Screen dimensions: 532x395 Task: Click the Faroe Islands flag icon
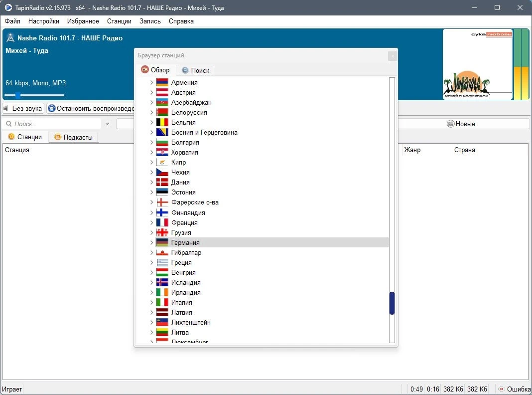(x=162, y=202)
